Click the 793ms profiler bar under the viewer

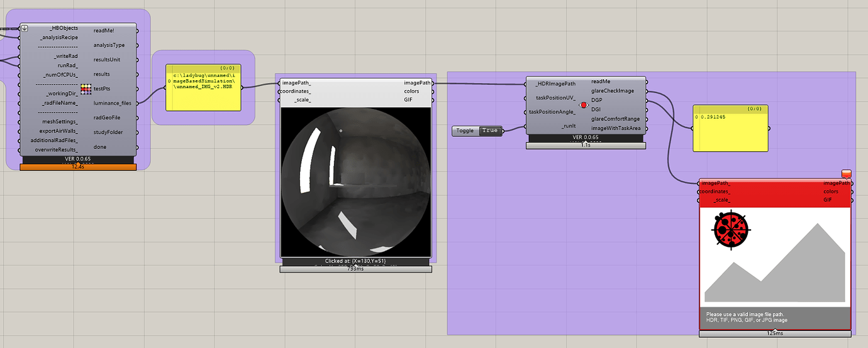[x=356, y=269]
